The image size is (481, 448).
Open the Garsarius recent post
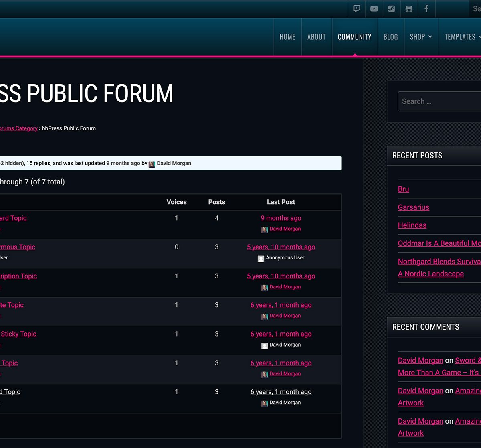[414, 207]
